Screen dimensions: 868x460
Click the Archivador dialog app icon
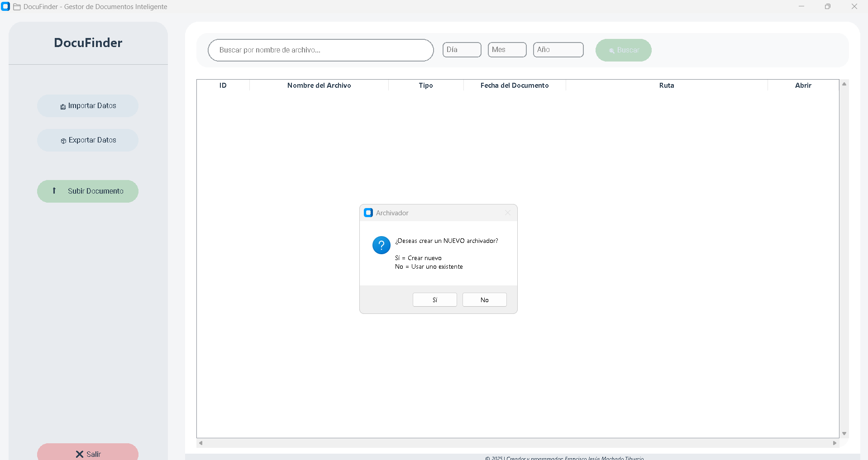click(x=368, y=213)
